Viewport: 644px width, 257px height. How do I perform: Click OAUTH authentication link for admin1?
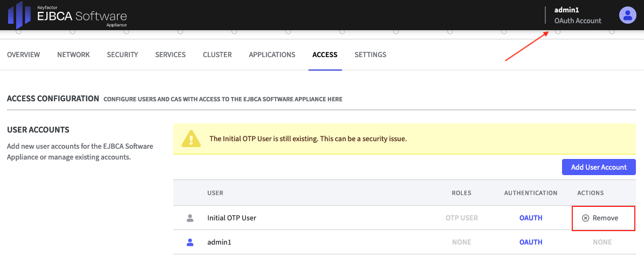[x=531, y=242]
